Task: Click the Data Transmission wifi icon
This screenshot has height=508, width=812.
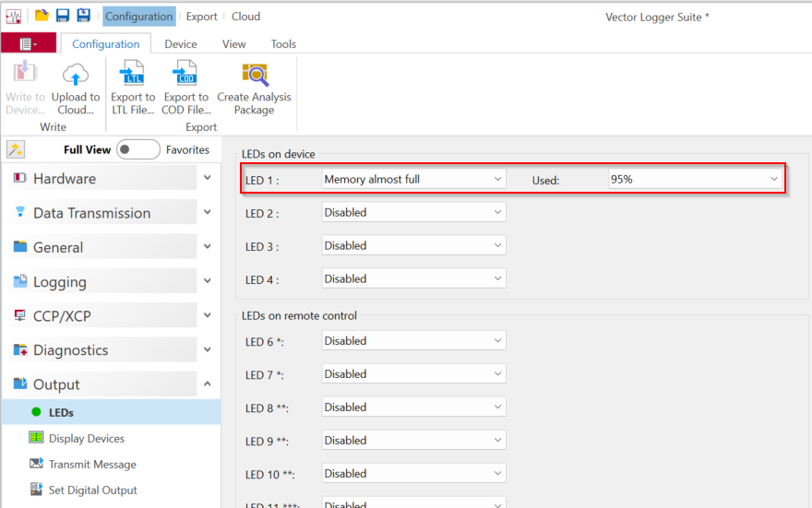Action: pos(20,211)
